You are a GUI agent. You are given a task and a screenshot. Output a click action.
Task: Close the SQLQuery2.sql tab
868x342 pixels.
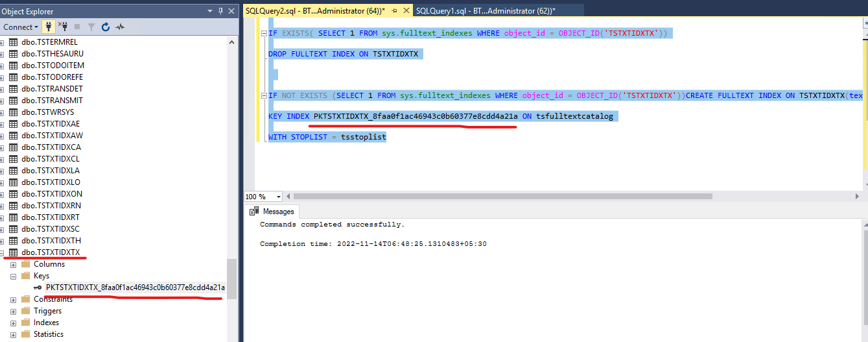[x=405, y=11]
